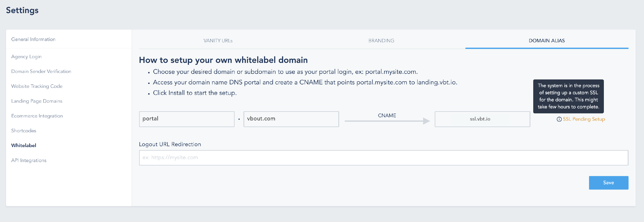Focus the subdomain field containing portal
Viewport: 644px width, 222px height.
187,119
